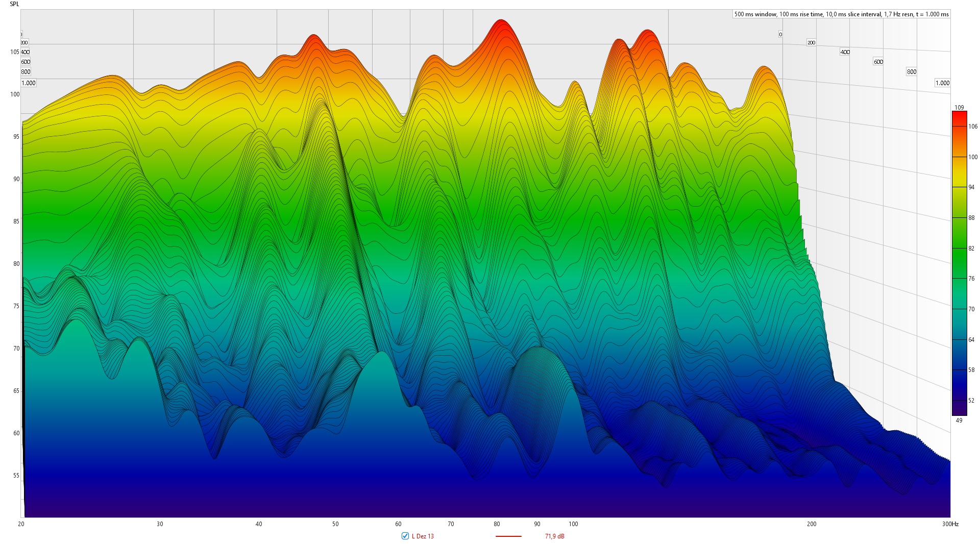Click the 49 minimum below the color scale
This screenshot has width=980, height=544.
(959, 421)
